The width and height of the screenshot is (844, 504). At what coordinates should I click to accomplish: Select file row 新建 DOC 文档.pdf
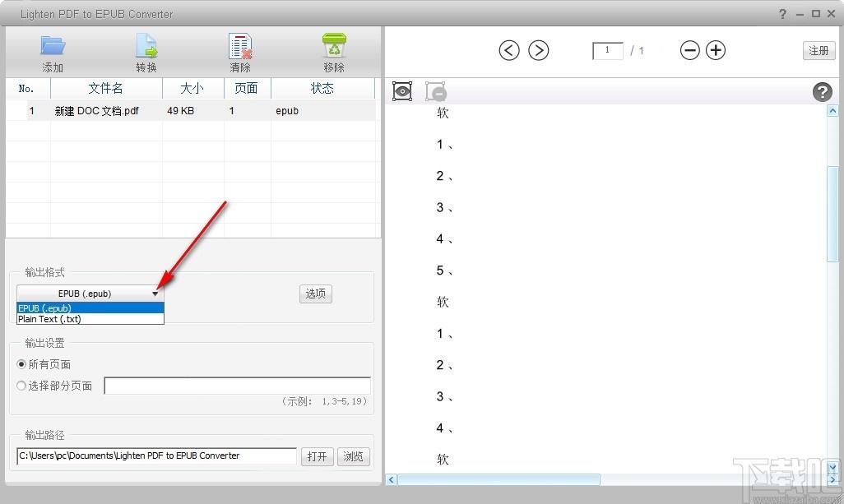click(x=191, y=111)
